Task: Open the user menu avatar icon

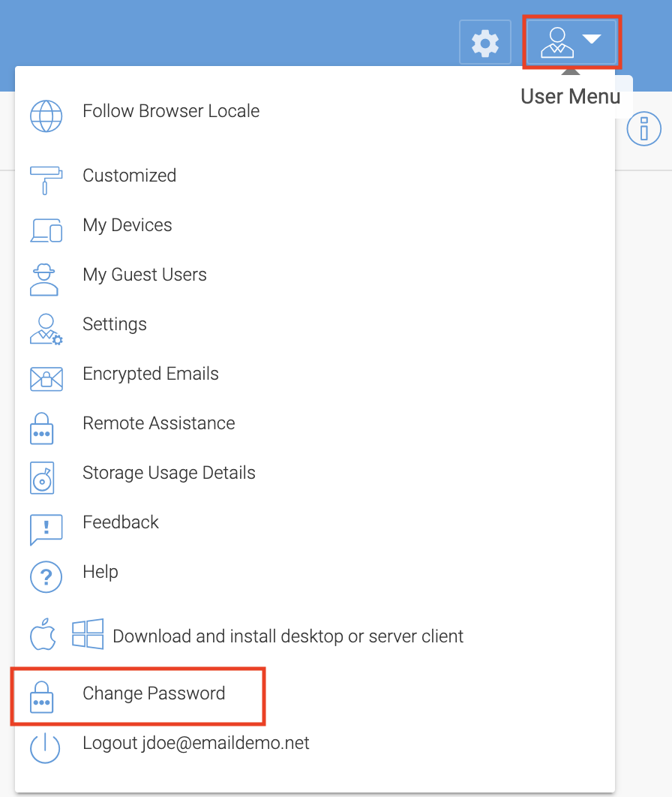Action: click(x=557, y=43)
